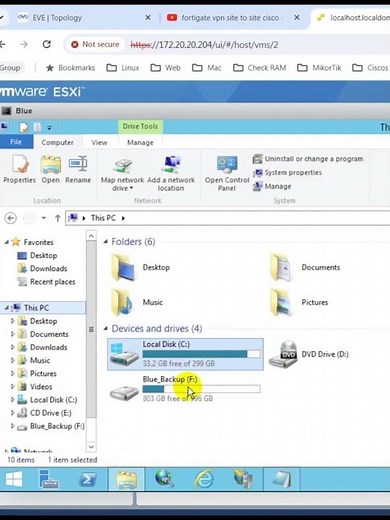This screenshot has height=520, width=390.
Task: Open the recent locations dropdown arrow
Action: click(x=44, y=218)
